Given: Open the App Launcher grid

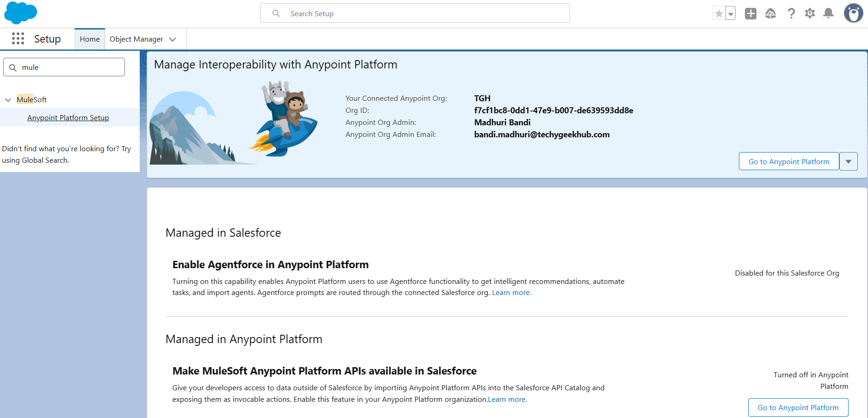Looking at the screenshot, I should (18, 39).
